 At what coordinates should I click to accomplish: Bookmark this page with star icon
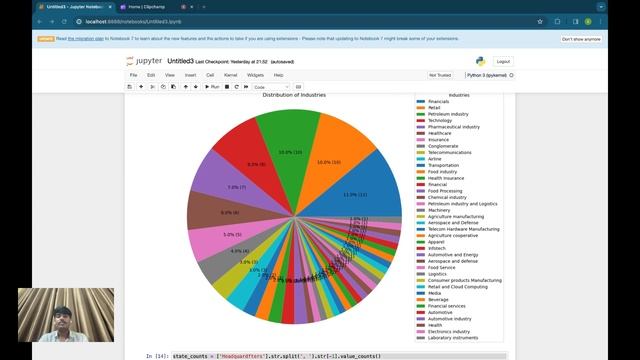[540, 22]
